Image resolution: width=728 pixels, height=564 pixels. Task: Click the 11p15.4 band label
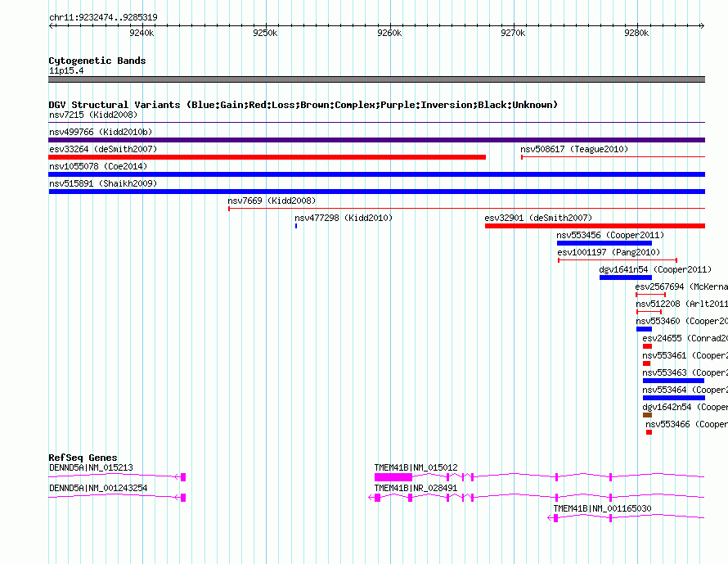tap(66, 70)
